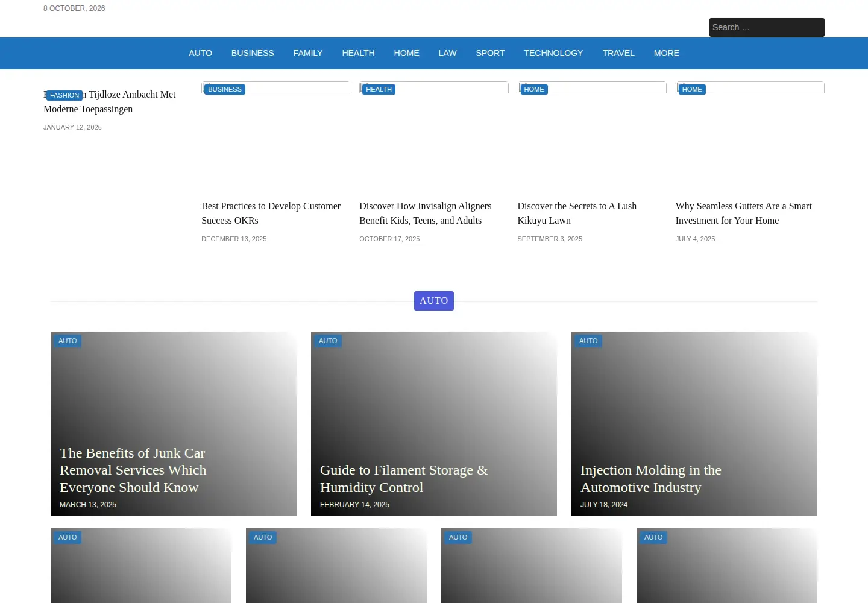868x603 pixels.
Task: Click AUTO badge on Injection Molding card
Action: (x=588, y=341)
